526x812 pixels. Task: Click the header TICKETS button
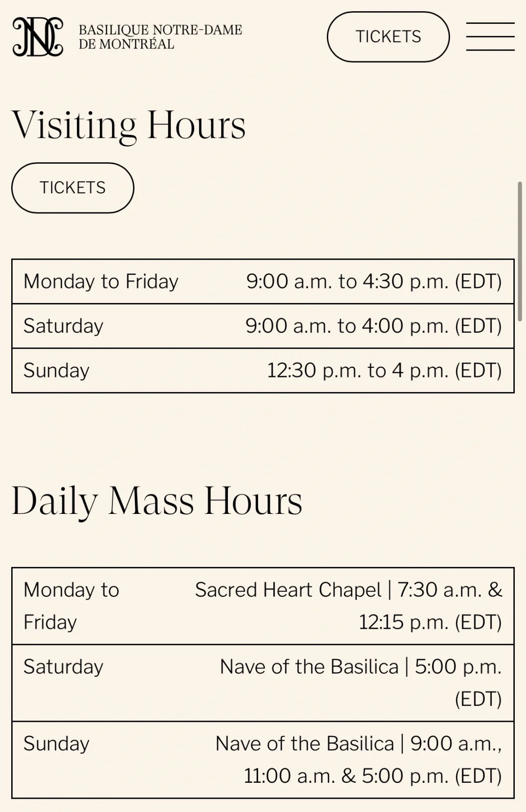point(388,37)
